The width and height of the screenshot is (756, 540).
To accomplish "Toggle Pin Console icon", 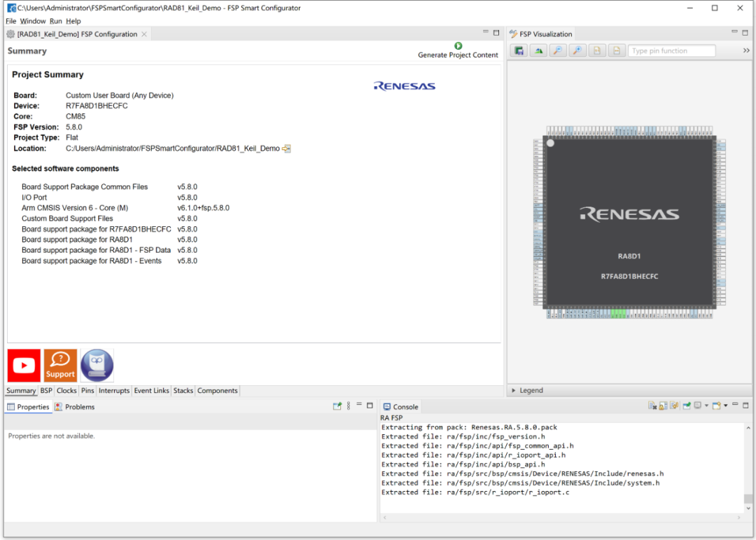I will (x=687, y=406).
